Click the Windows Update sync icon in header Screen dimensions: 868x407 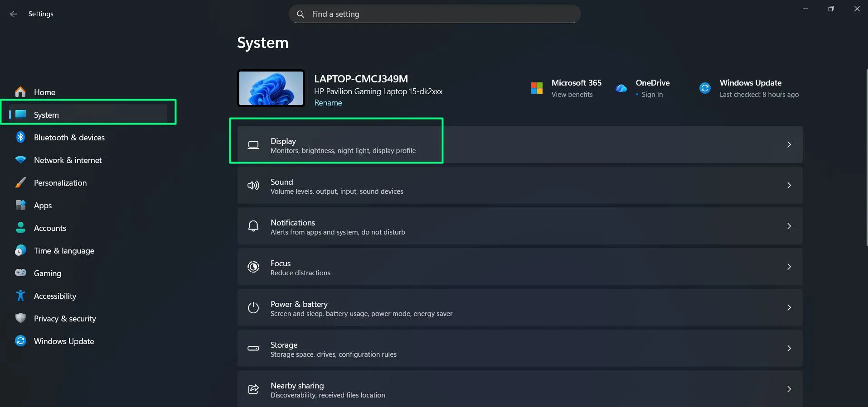[705, 88]
